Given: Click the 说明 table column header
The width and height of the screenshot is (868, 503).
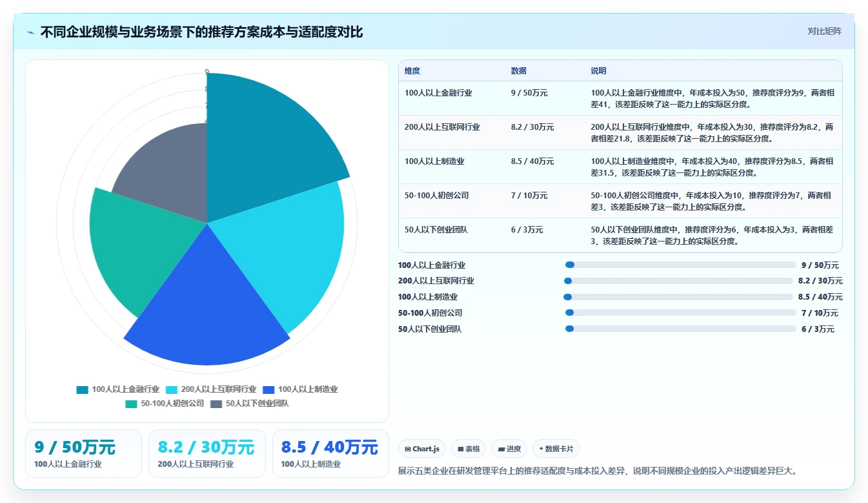Looking at the screenshot, I should point(598,71).
